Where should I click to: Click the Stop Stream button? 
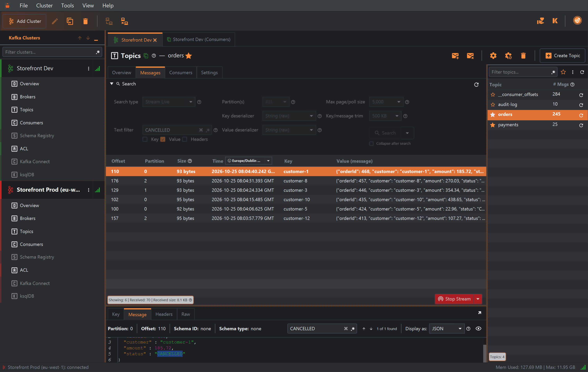tap(454, 299)
